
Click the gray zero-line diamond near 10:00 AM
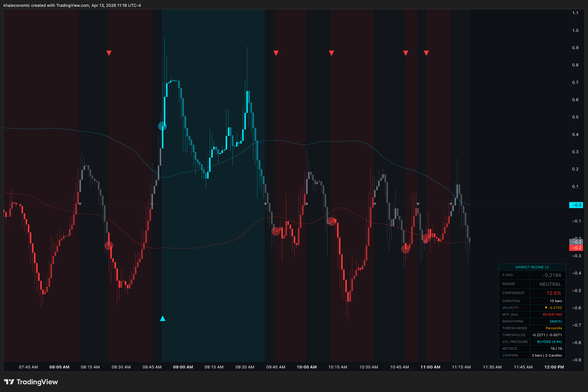[x=307, y=204]
